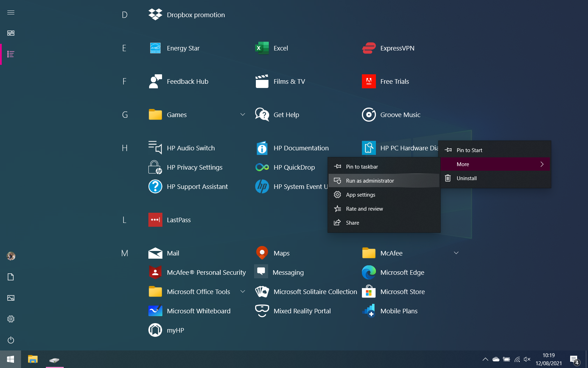Launch LastPass red icon
Viewport: 588px width, 368px height.
pyautogui.click(x=155, y=220)
